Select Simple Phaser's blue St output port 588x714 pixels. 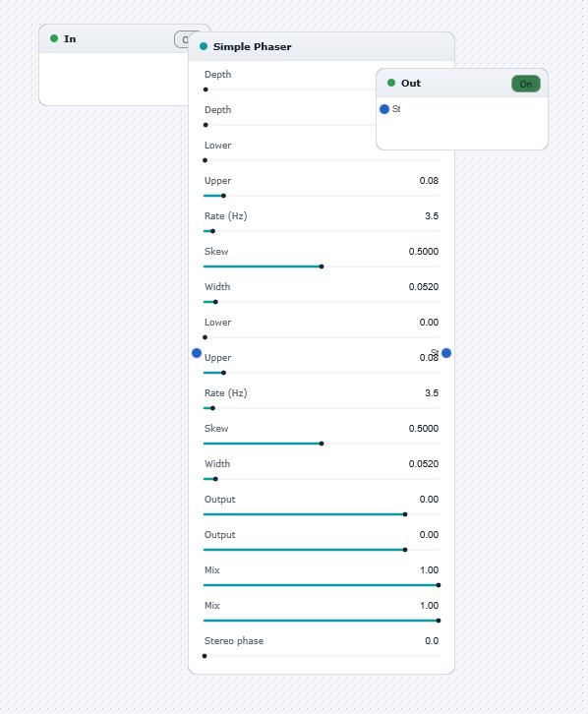pos(446,353)
